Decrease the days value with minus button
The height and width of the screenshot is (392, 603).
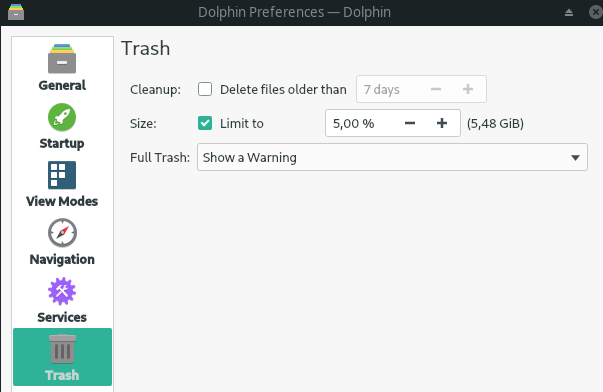(x=436, y=89)
